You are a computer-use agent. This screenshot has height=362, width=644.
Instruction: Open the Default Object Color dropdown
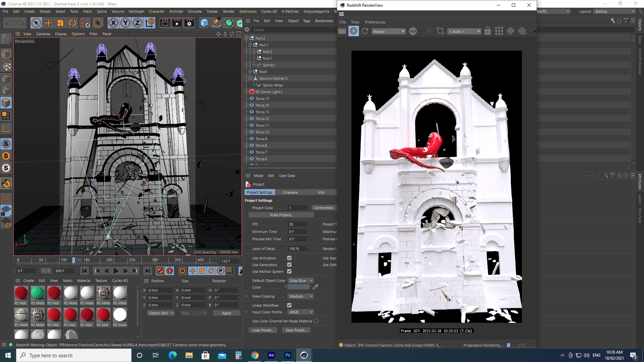(301, 281)
